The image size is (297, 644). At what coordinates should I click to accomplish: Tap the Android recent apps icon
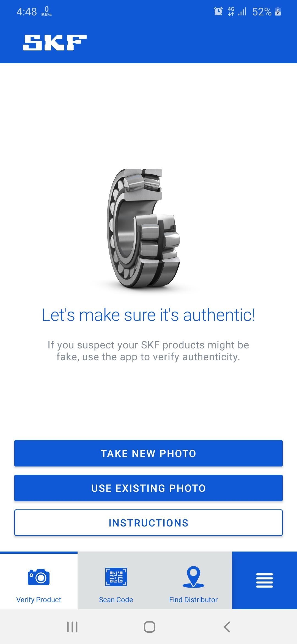[72, 627]
